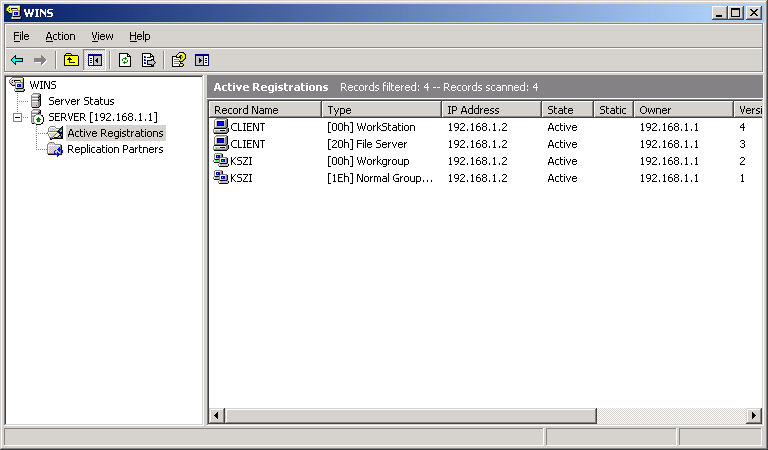Click the [20h] File Server type cell
768x450 pixels.
367,144
